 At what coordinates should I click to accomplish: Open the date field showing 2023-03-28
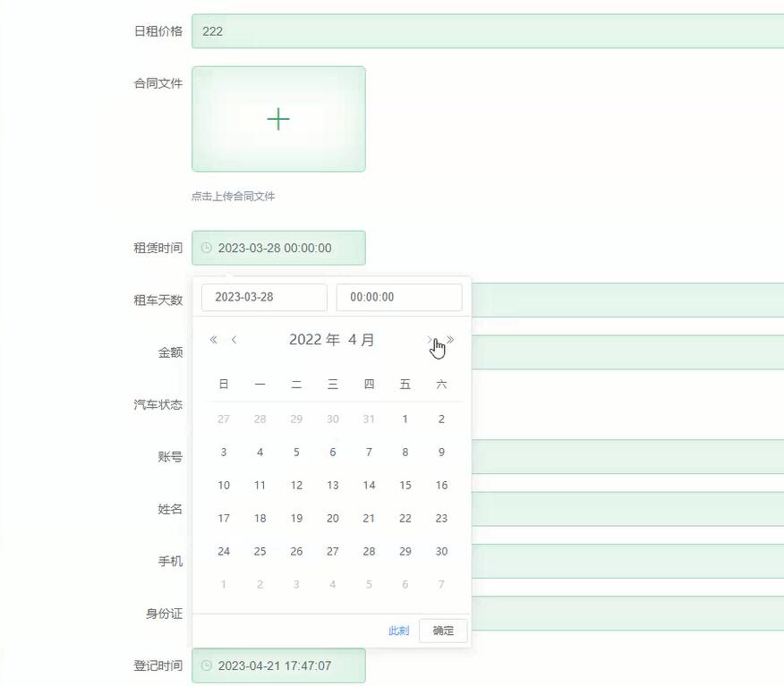click(x=263, y=297)
